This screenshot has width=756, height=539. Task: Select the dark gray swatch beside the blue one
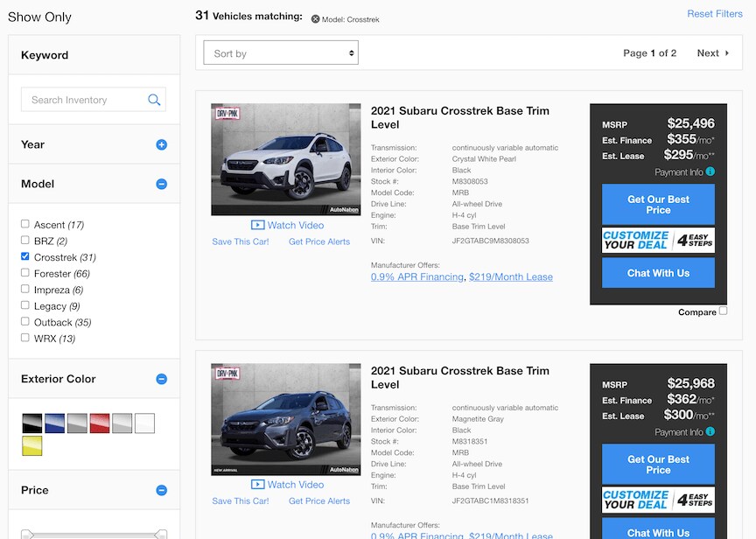(77, 423)
